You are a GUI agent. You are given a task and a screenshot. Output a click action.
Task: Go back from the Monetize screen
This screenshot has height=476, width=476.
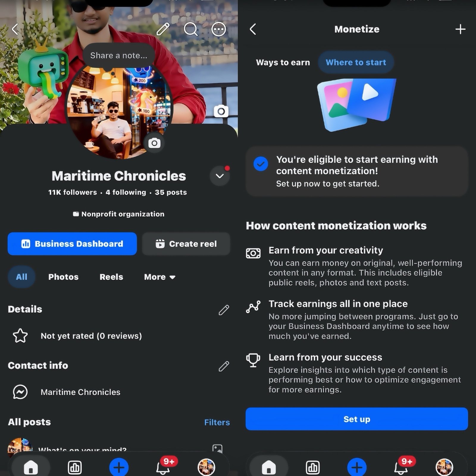pos(253,29)
